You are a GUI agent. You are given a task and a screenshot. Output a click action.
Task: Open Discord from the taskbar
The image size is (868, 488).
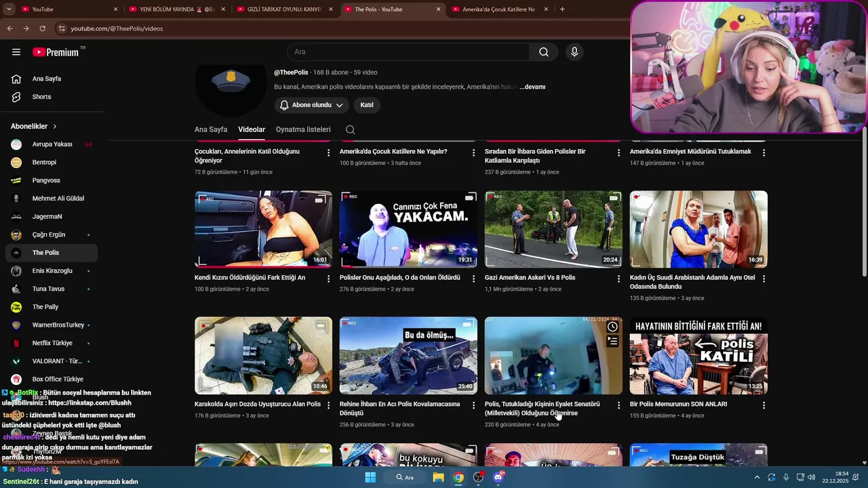click(498, 477)
